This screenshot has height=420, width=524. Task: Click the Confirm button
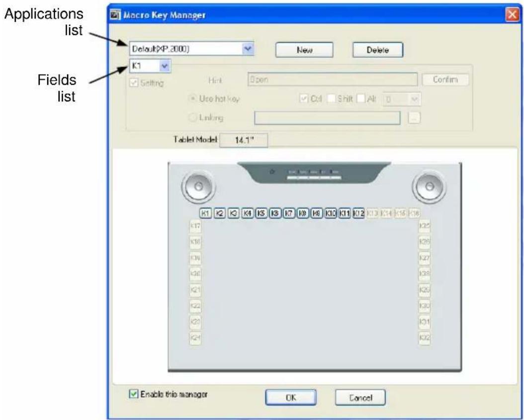click(445, 80)
